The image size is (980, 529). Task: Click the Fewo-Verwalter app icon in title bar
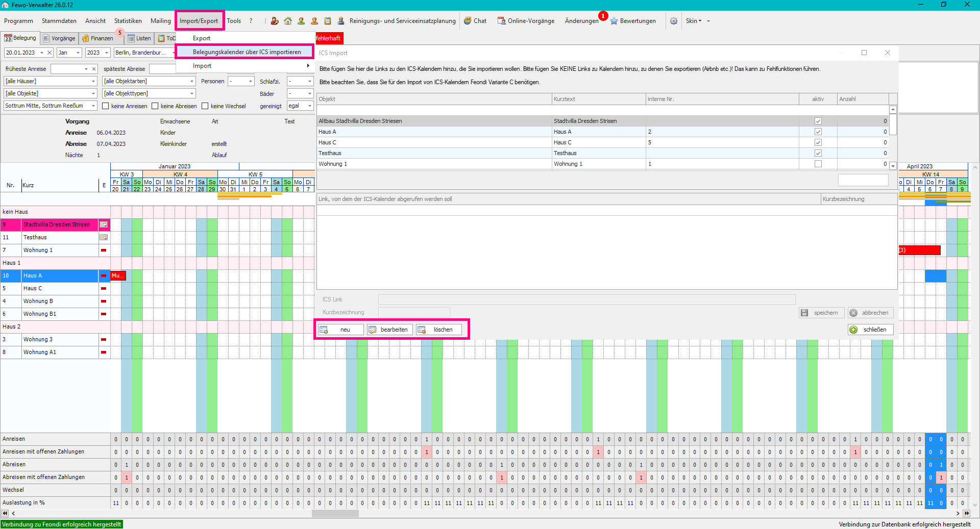click(5, 5)
